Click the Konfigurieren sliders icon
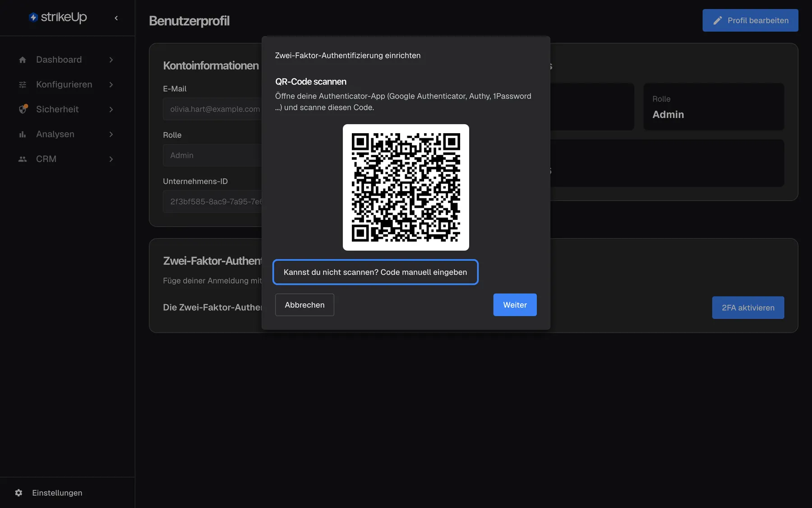 (23, 84)
